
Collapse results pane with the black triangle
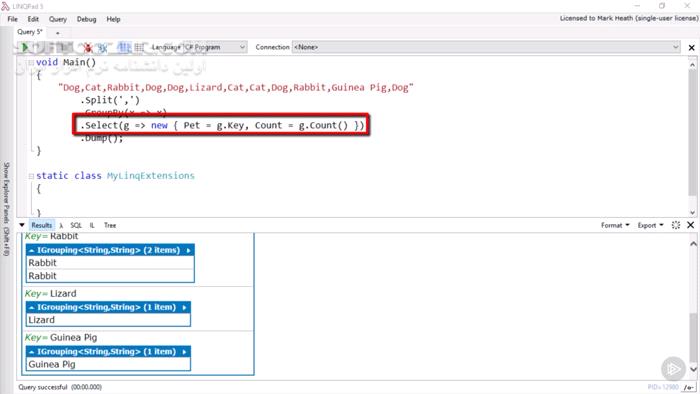pyautogui.click(x=22, y=225)
